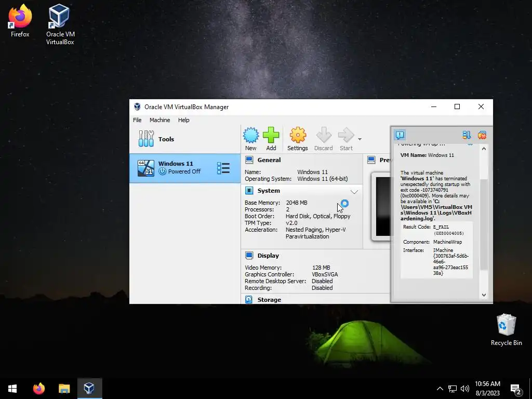Click the System section chip icon
Image resolution: width=532 pixels, height=399 pixels.
click(249, 191)
